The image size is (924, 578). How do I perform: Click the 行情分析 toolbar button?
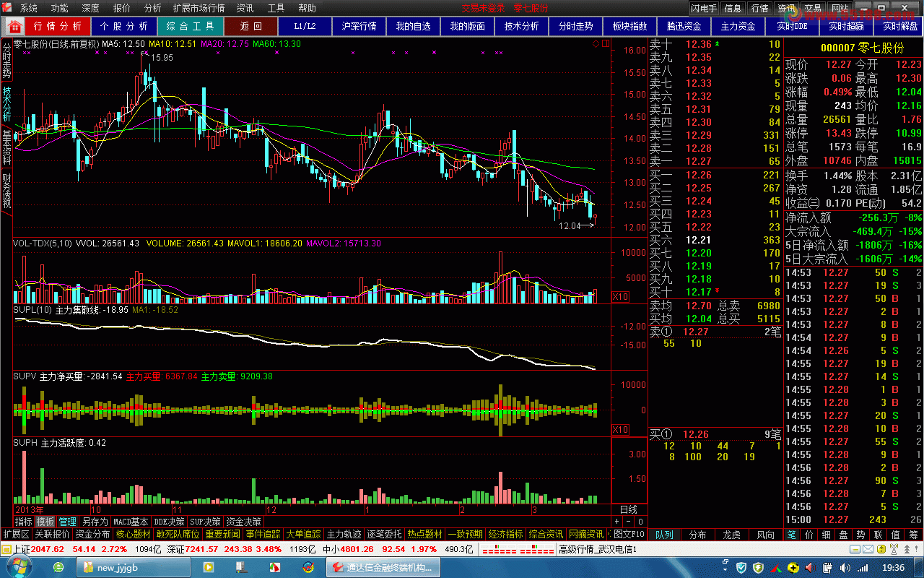[x=58, y=26]
